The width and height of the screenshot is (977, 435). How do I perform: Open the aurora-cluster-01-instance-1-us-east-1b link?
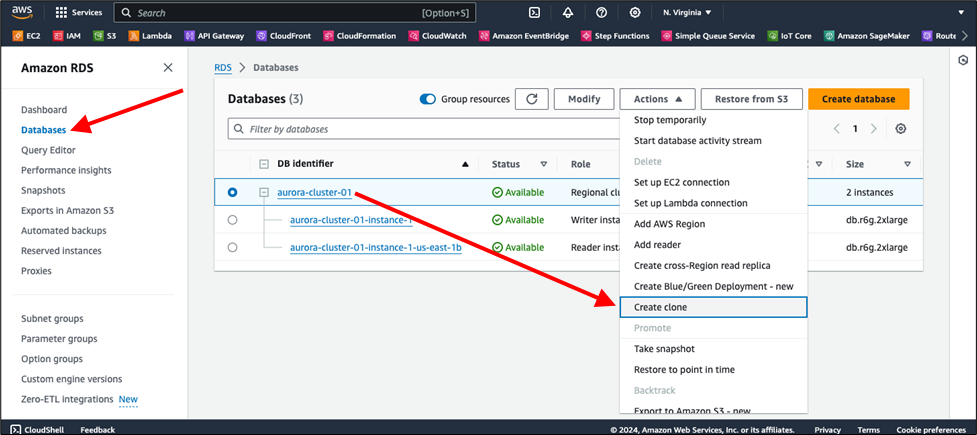[376, 247]
